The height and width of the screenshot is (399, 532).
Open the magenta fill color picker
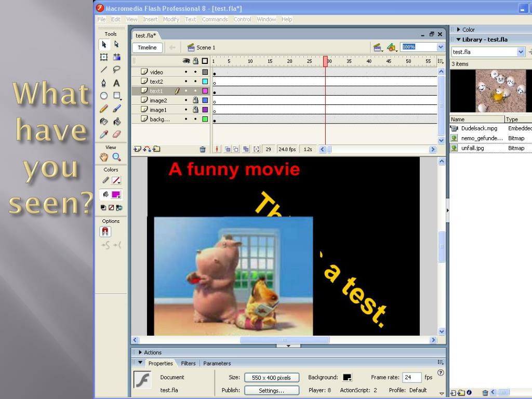[x=116, y=194]
